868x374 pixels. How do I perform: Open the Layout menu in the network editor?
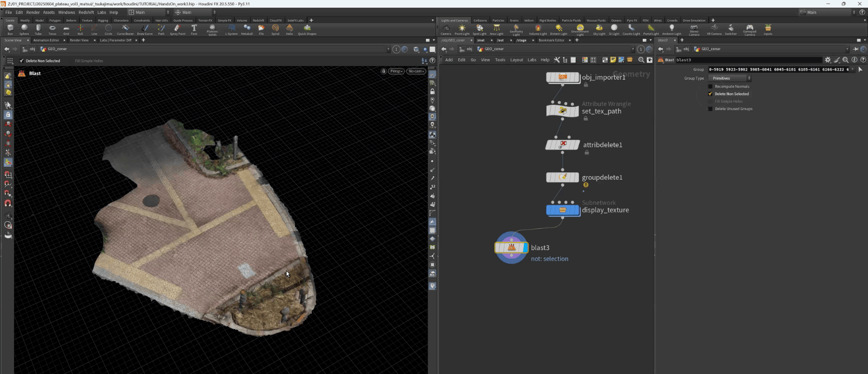(x=517, y=60)
